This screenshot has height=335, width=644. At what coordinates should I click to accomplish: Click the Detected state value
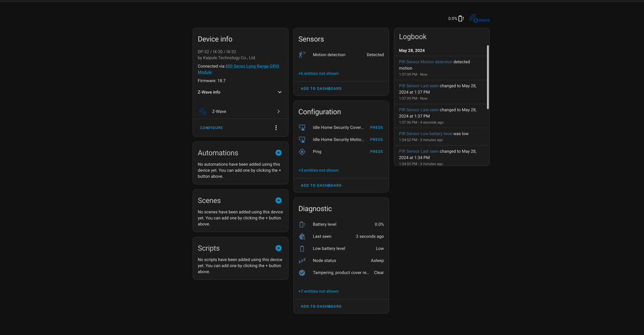pos(375,55)
